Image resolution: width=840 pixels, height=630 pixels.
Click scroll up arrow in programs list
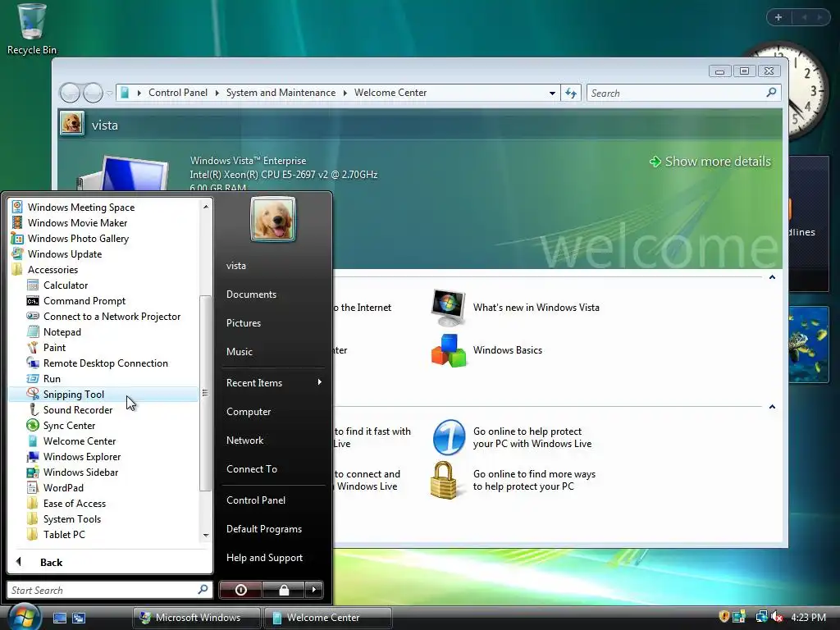coord(206,207)
